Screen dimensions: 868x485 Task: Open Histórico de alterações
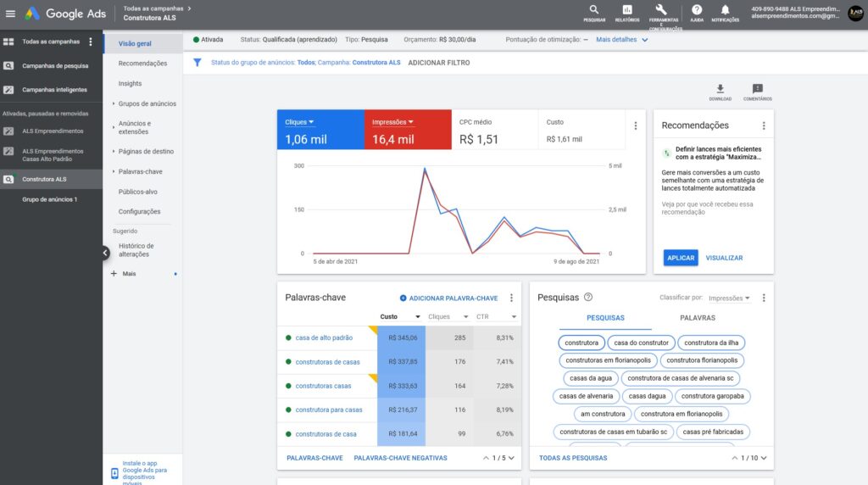pyautogui.click(x=136, y=249)
